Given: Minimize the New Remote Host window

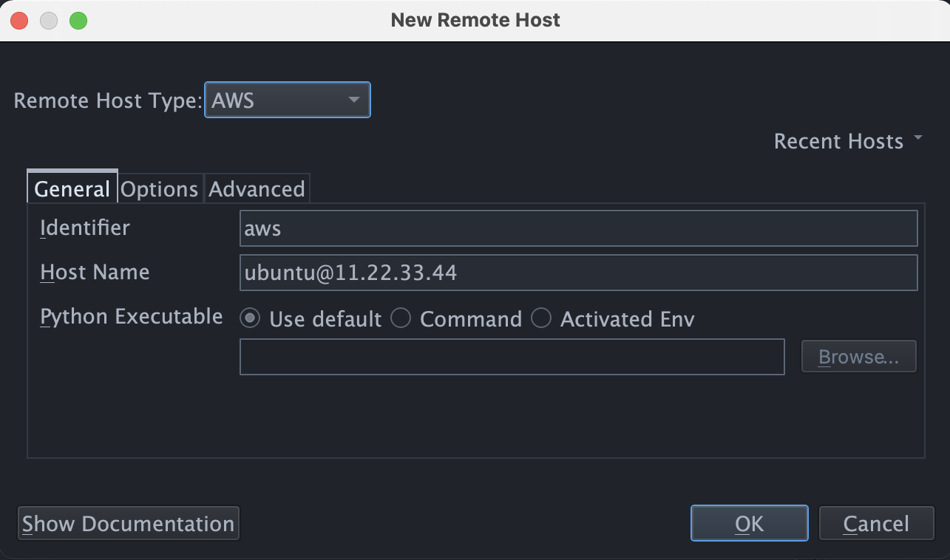Looking at the screenshot, I should pyautogui.click(x=49, y=21).
